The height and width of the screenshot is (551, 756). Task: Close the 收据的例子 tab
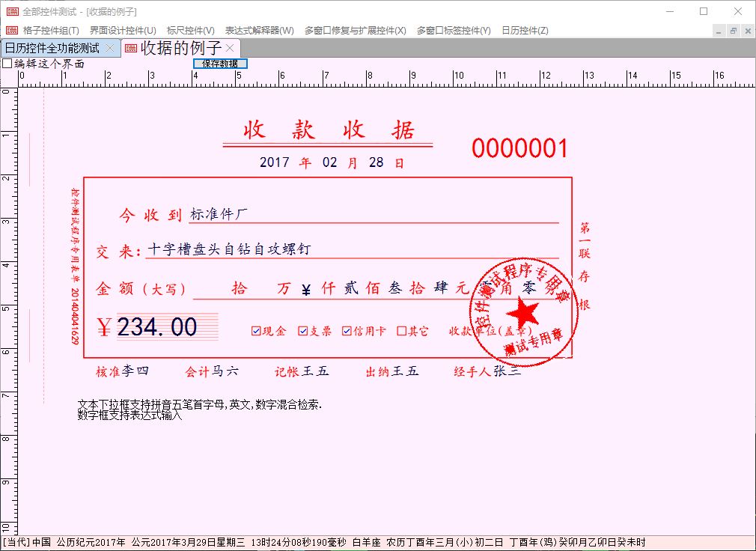pyautogui.click(x=230, y=48)
